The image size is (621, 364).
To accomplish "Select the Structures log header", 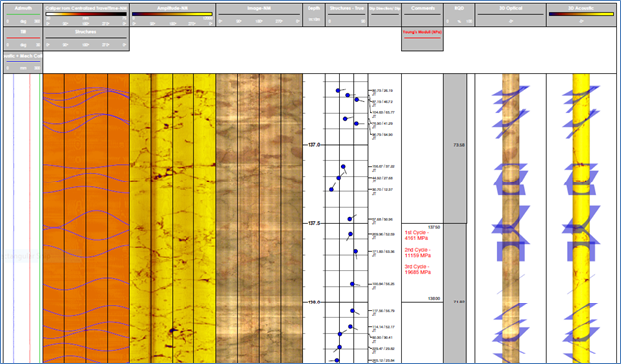I will pos(86,39).
